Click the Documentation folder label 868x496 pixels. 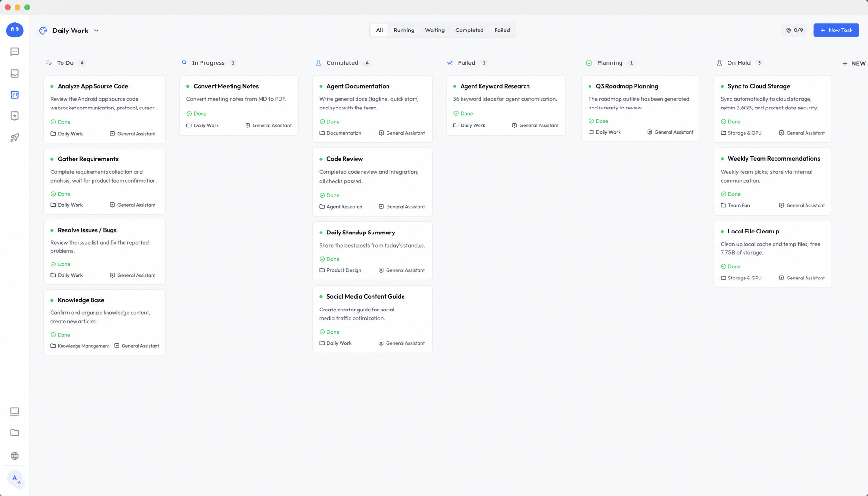pyautogui.click(x=344, y=133)
